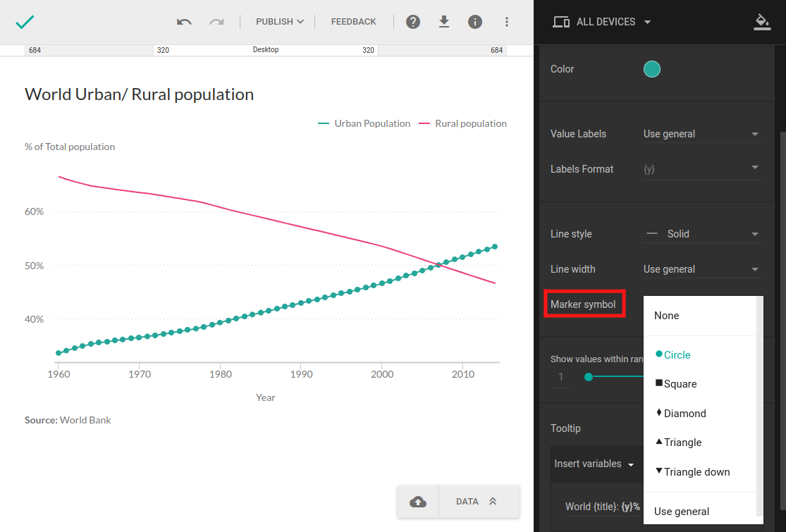Open the PUBLISH dropdown
Viewport: 786px width, 532px height.
click(x=280, y=22)
